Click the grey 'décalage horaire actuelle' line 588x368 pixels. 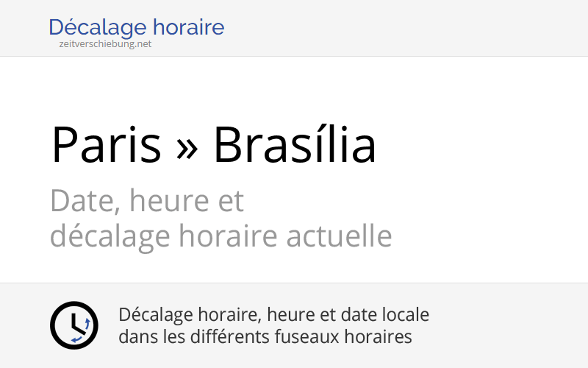pyautogui.click(x=220, y=236)
